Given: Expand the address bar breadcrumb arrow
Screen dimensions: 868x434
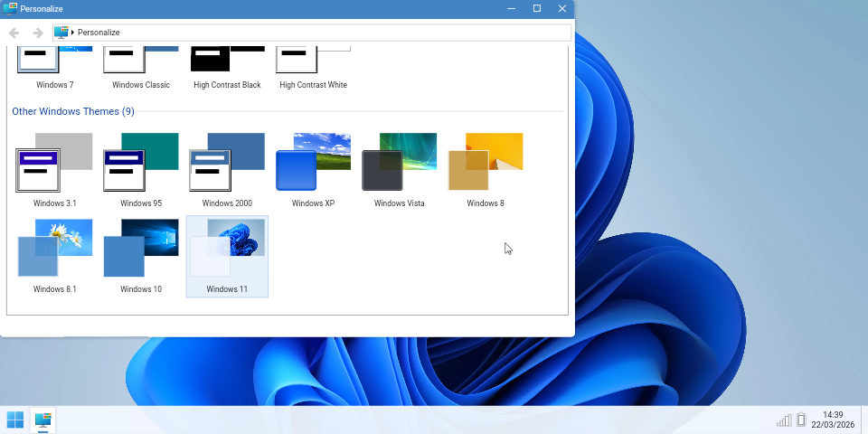Looking at the screenshot, I should (73, 33).
